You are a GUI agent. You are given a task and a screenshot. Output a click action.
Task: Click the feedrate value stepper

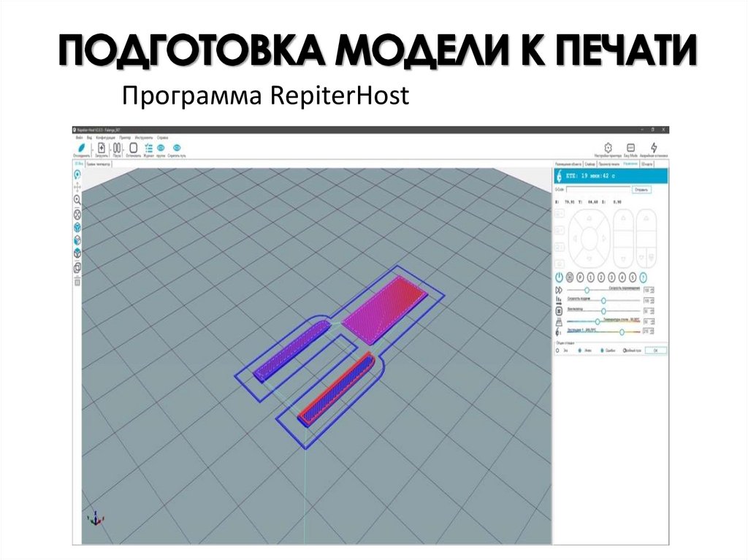[x=649, y=290]
